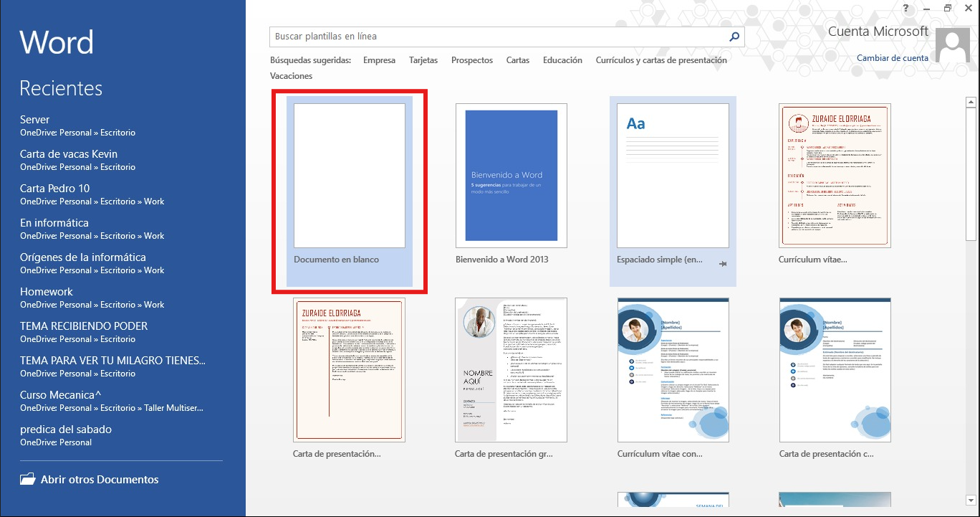Screen dimensions: 980x517
Task: Open the Carta de presentación gr... template
Action: click(511, 370)
